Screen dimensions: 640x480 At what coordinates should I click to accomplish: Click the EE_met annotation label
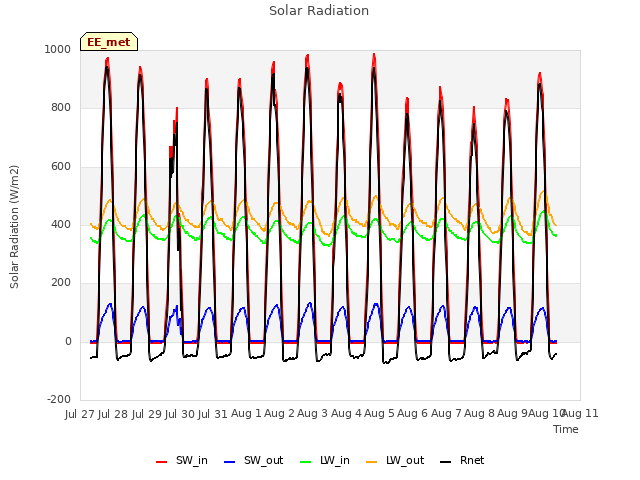(x=109, y=42)
